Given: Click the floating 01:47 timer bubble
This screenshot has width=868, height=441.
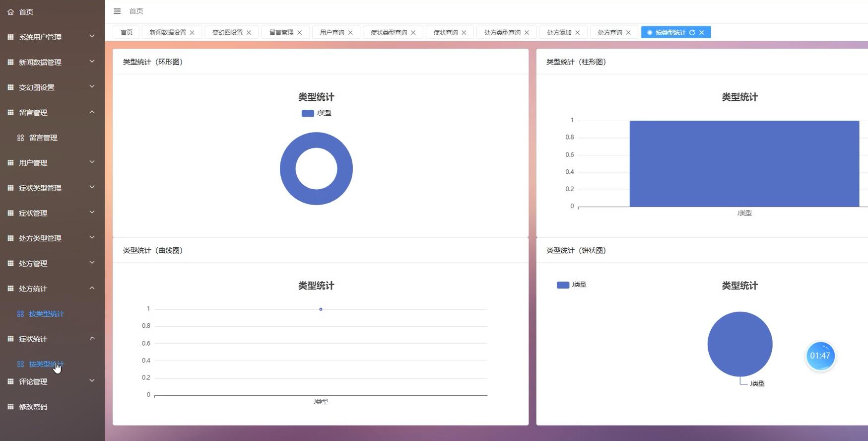Looking at the screenshot, I should pos(820,356).
